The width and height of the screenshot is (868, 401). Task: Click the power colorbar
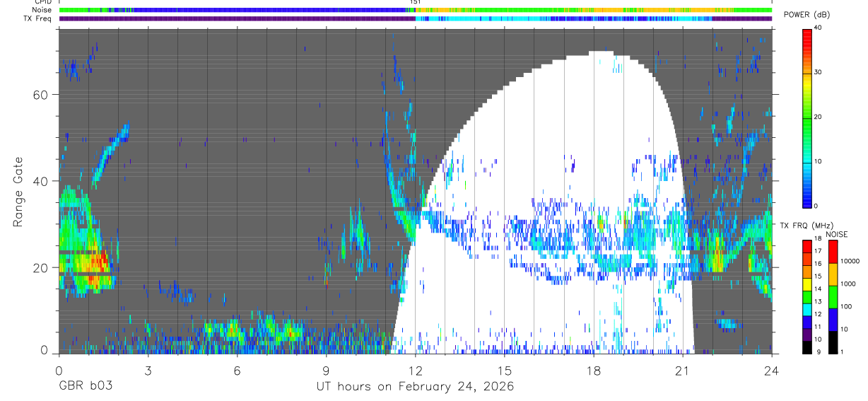tap(808, 117)
